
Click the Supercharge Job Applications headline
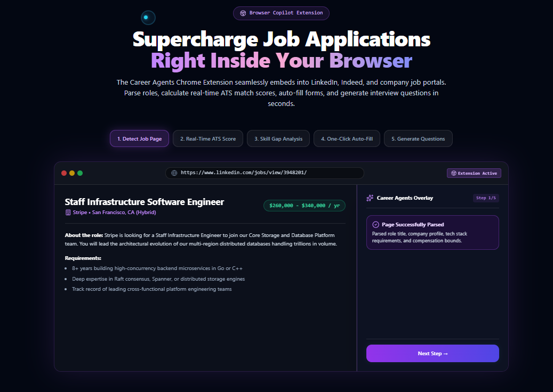[282, 39]
